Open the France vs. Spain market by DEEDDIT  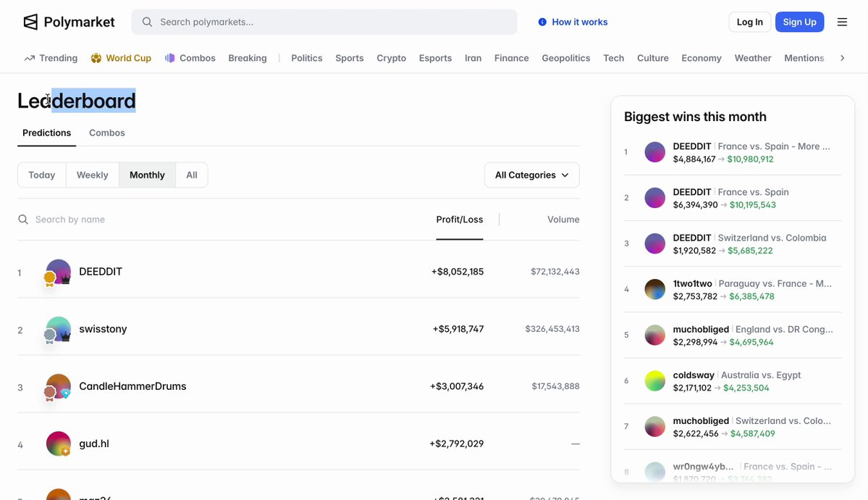point(754,192)
